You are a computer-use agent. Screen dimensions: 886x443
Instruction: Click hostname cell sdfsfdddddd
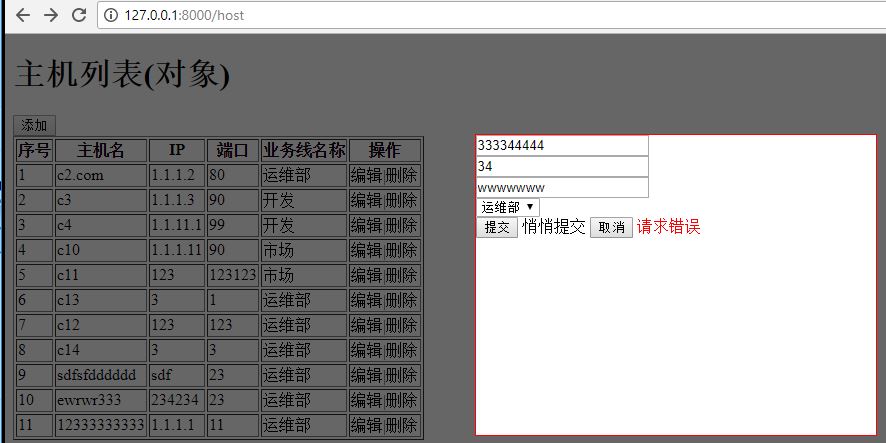pyautogui.click(x=101, y=375)
